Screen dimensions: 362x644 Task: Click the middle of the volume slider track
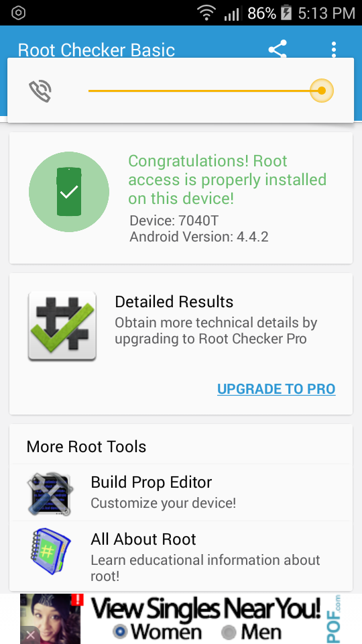205,91
